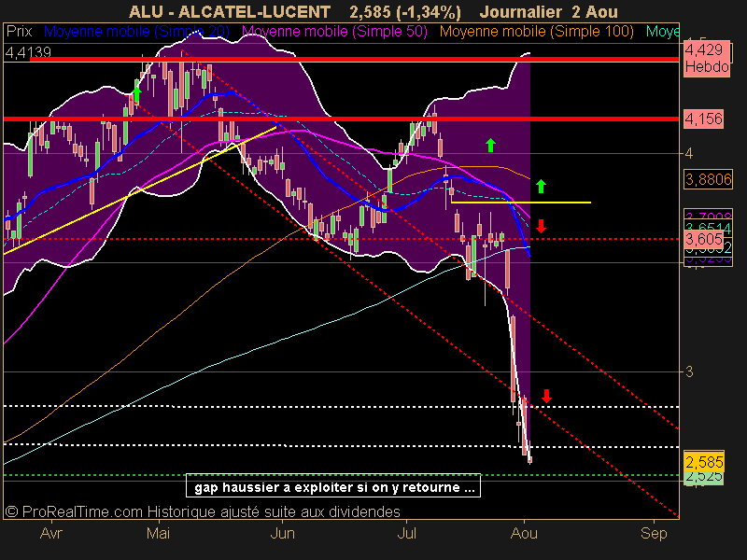Screen dimensions: 747x560
Task: Click the 'Avr' month label on time axis
Action: [x=51, y=533]
